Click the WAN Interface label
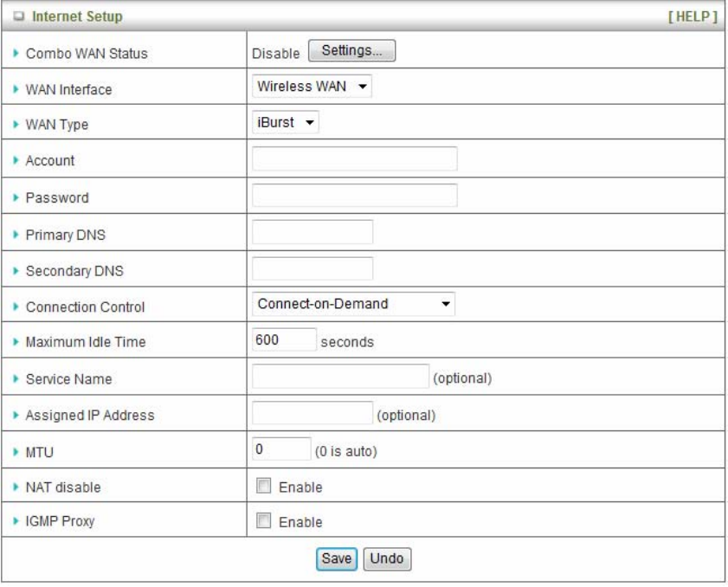The image size is (728, 587). pyautogui.click(x=68, y=89)
